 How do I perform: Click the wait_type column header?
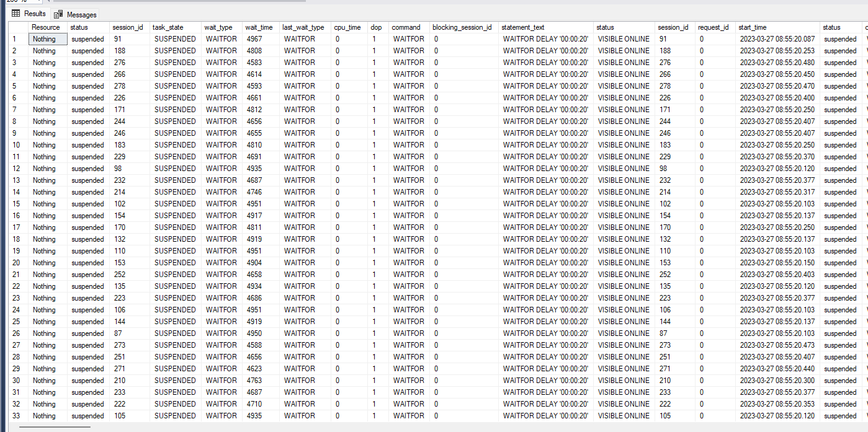(222, 27)
